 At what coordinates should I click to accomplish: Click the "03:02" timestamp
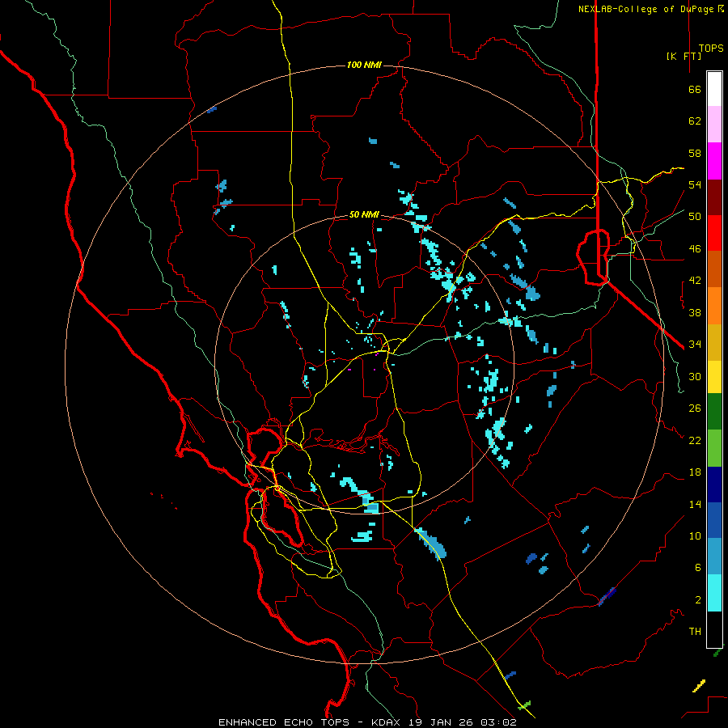coord(498,722)
